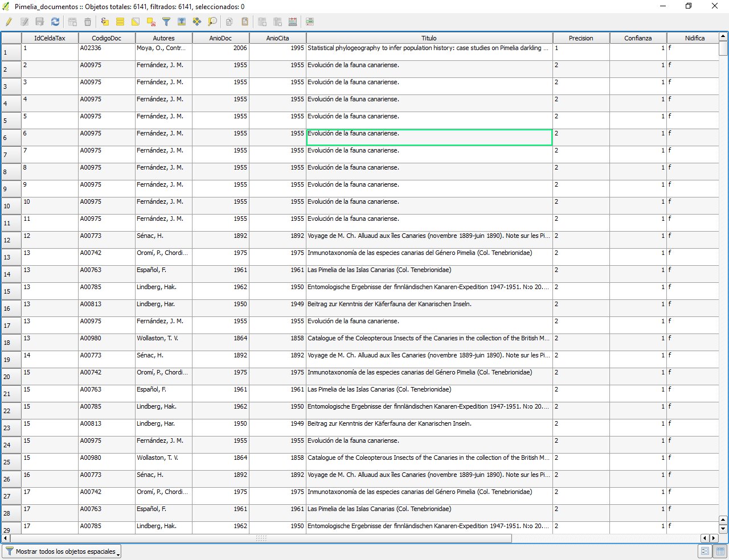729x560 pixels.
Task: Click the horizontal scrollbar left arrow
Action: coord(6,538)
